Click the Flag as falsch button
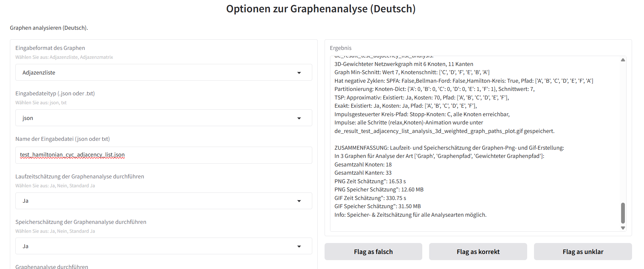Viewport: 644px width, 269px height. (373, 252)
